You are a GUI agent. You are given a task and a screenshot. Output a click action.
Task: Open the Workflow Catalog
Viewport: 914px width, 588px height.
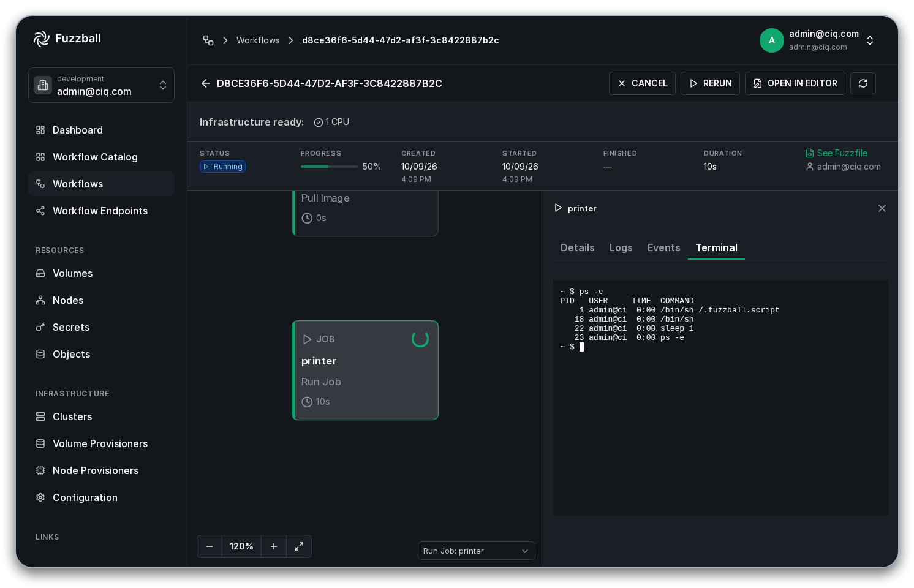click(101, 157)
